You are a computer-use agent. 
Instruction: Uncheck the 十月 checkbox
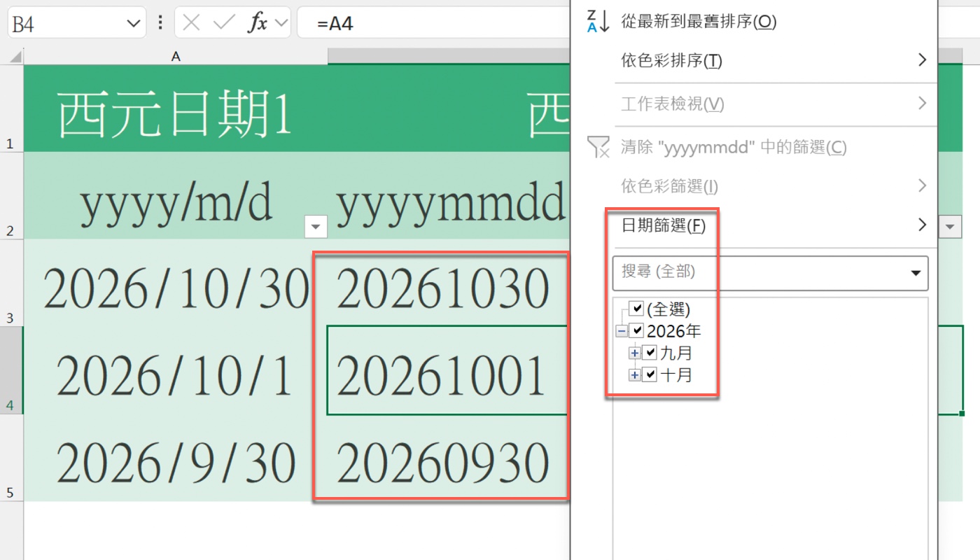point(650,375)
